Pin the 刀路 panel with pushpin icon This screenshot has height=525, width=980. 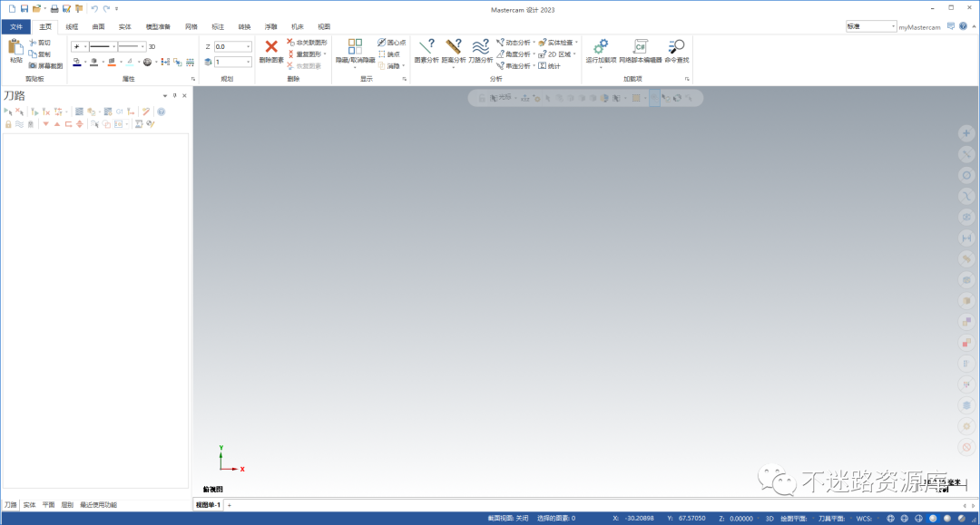coord(174,95)
